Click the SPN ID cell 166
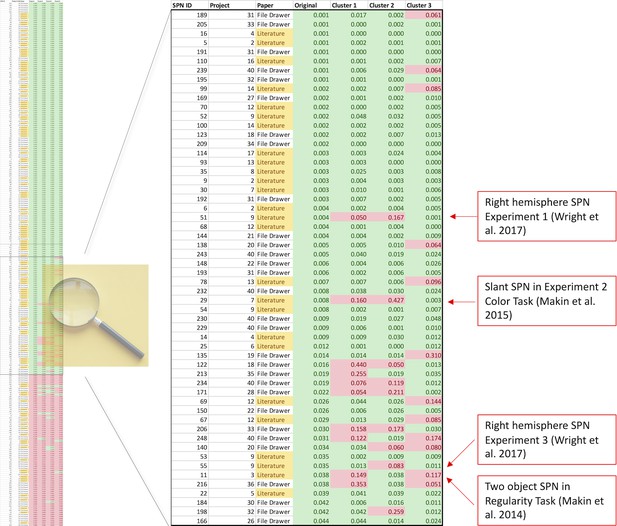The image size is (617, 526). [x=190, y=521]
